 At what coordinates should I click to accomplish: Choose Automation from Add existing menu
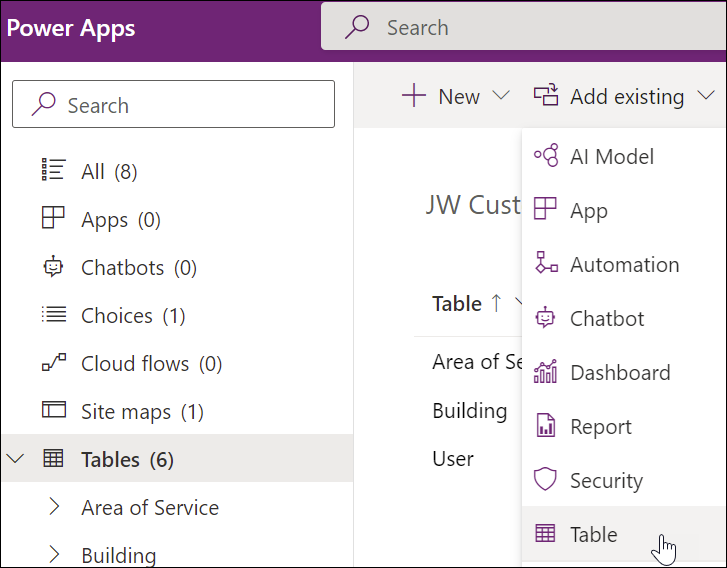[x=624, y=263]
